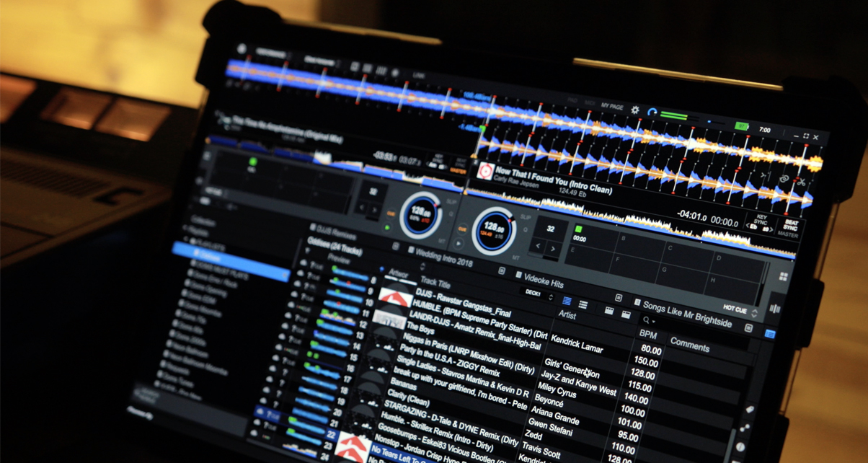Click the orange CUE button on deck 2
The height and width of the screenshot is (463, 868).
pos(462,229)
